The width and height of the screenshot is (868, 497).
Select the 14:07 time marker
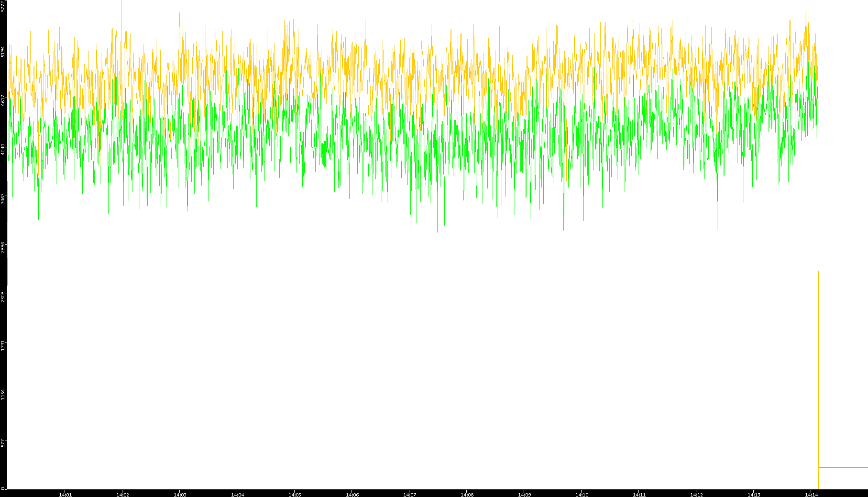click(x=409, y=495)
